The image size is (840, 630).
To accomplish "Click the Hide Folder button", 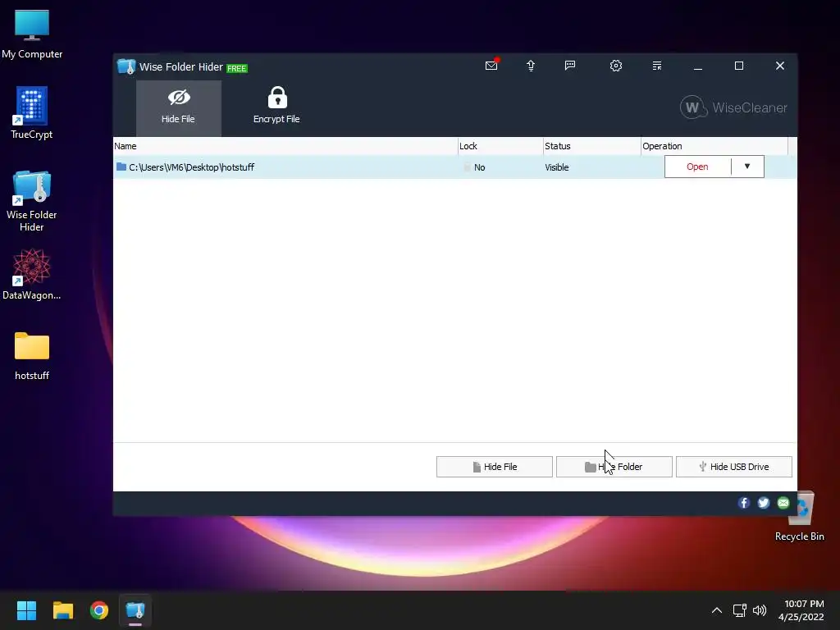I will click(x=614, y=467).
